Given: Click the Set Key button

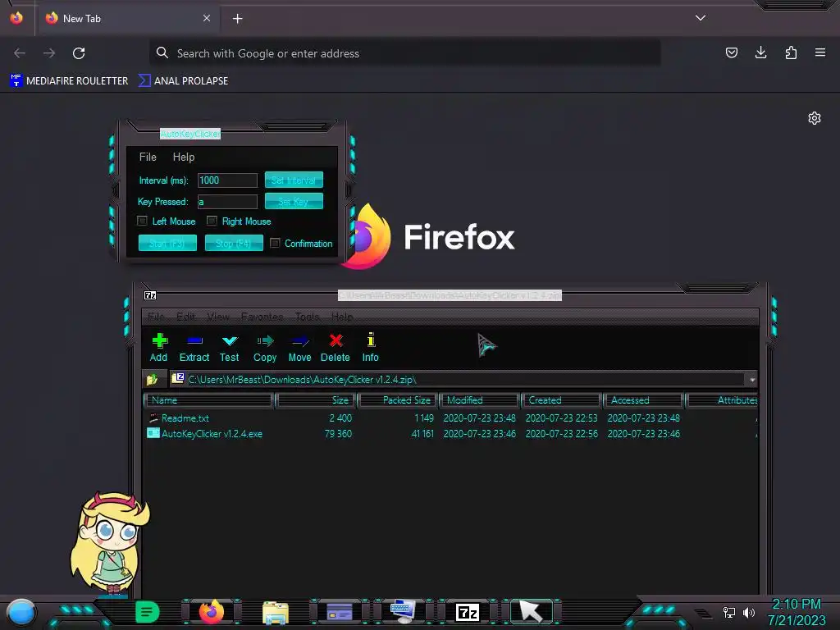Looking at the screenshot, I should pyautogui.click(x=294, y=202).
